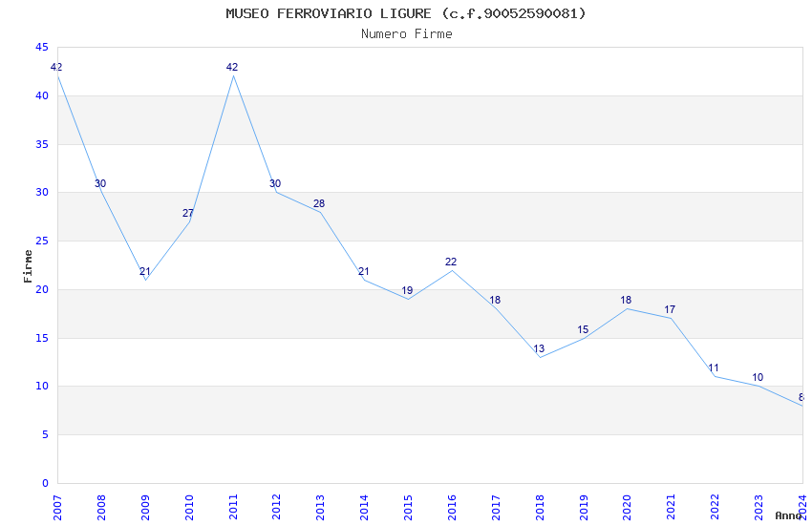This screenshot has height=525, width=812.
Task: Select the data label 28 for 2013
Action: coord(319,203)
